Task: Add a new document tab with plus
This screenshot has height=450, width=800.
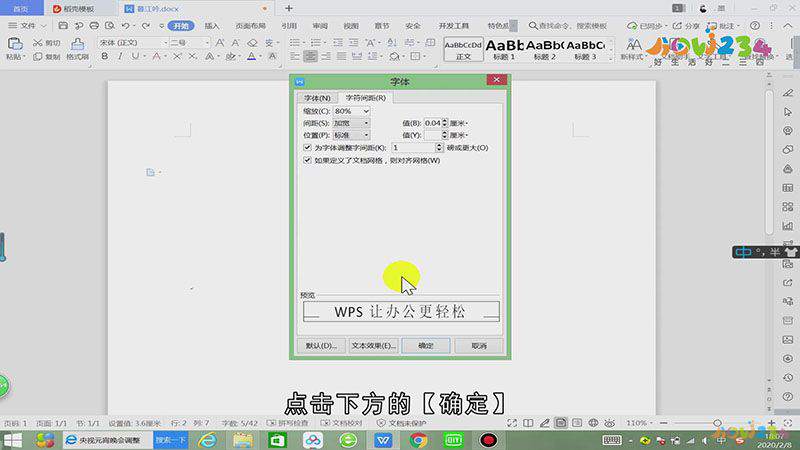Action: point(289,8)
